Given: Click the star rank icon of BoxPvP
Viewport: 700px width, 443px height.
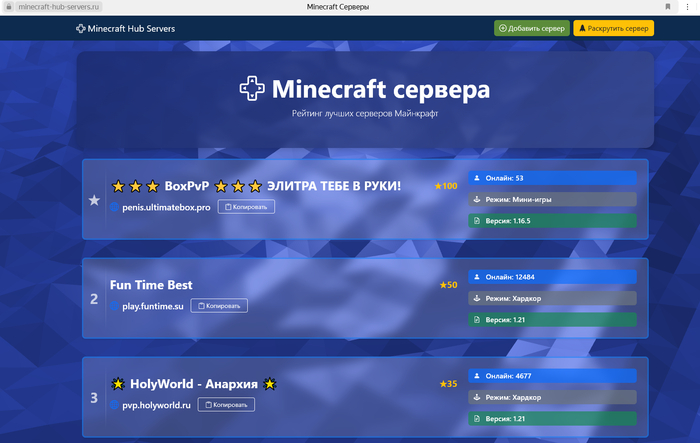Looking at the screenshot, I should pos(94,200).
